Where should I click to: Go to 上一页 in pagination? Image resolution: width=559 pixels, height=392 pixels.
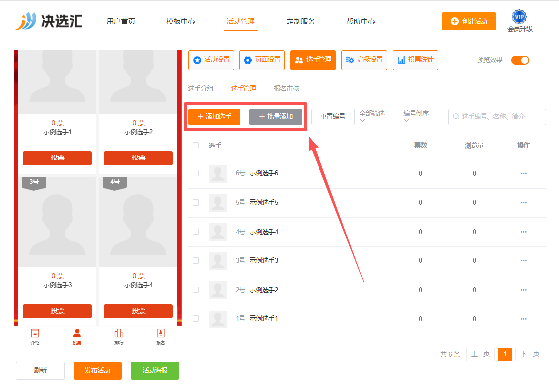point(480,354)
